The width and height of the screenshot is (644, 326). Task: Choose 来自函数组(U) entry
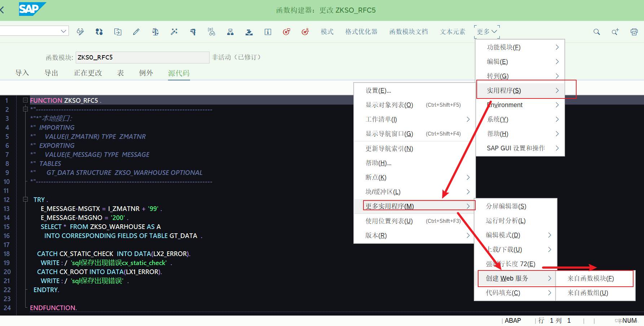click(595, 293)
